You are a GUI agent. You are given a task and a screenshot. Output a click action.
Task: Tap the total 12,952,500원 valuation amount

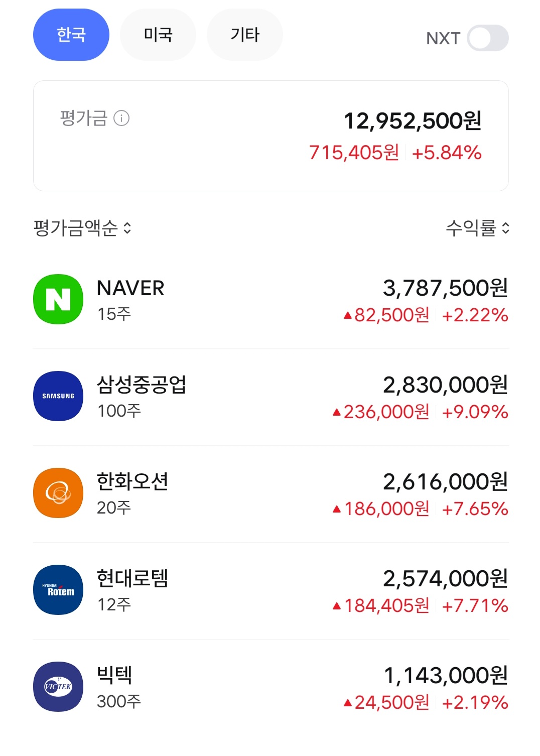point(413,121)
